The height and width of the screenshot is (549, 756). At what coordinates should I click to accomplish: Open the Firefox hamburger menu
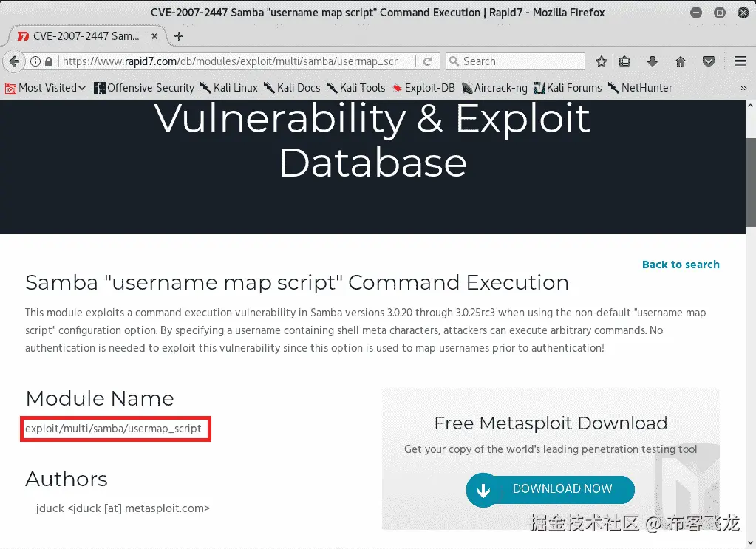pos(740,61)
